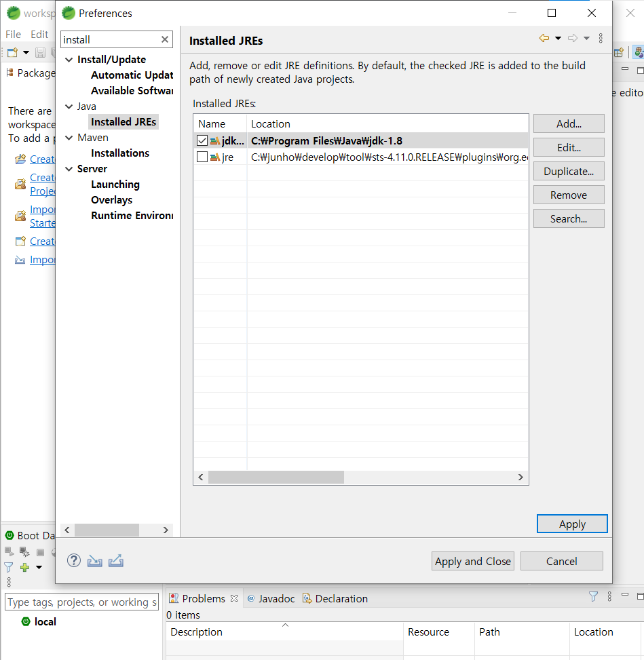Image resolution: width=644 pixels, height=660 pixels.
Task: Select Maven Installations tree item
Action: pyautogui.click(x=120, y=153)
